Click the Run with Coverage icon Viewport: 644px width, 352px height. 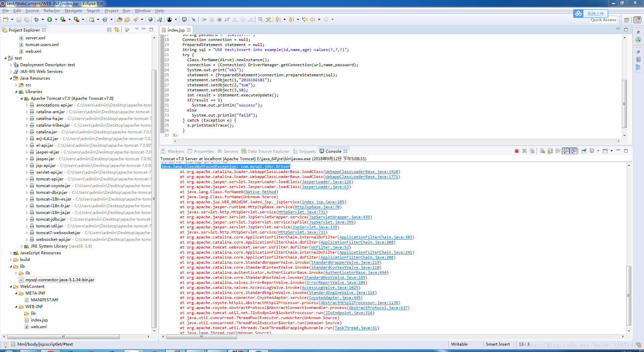(63, 19)
